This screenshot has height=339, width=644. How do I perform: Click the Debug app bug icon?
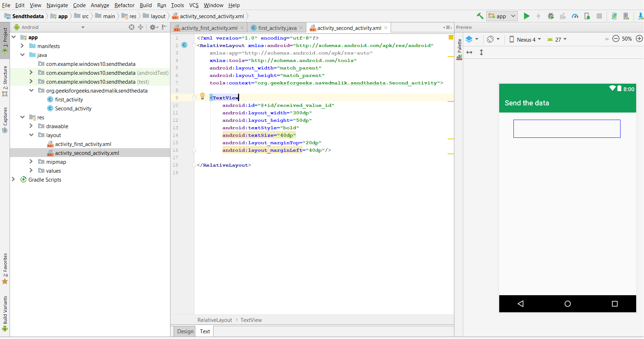coord(551,16)
